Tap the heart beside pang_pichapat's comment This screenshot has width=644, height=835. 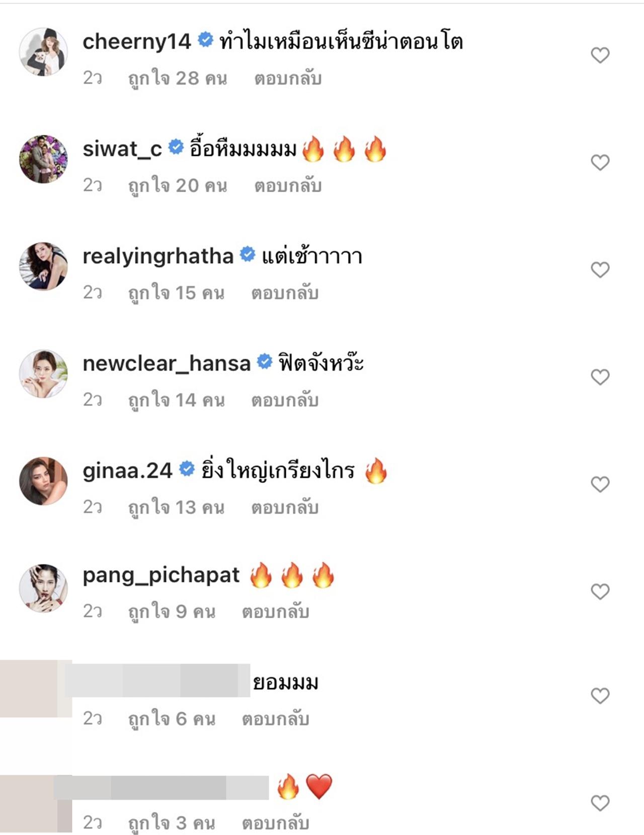pyautogui.click(x=600, y=591)
